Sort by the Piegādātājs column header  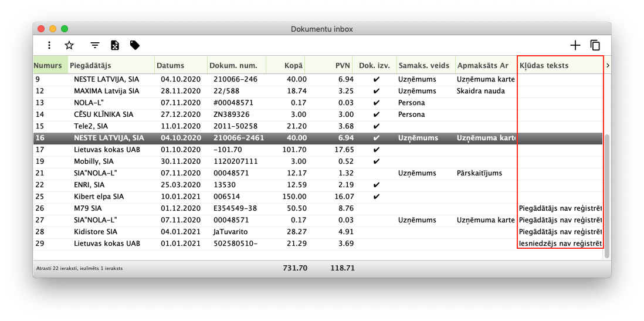(111, 65)
